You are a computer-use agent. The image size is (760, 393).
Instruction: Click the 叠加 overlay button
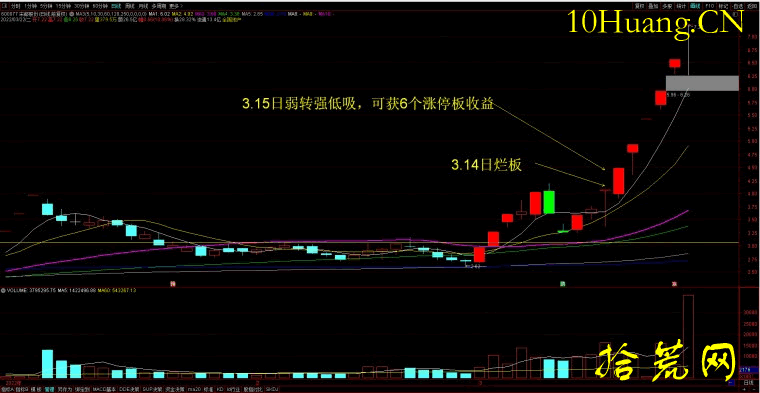[x=653, y=6]
